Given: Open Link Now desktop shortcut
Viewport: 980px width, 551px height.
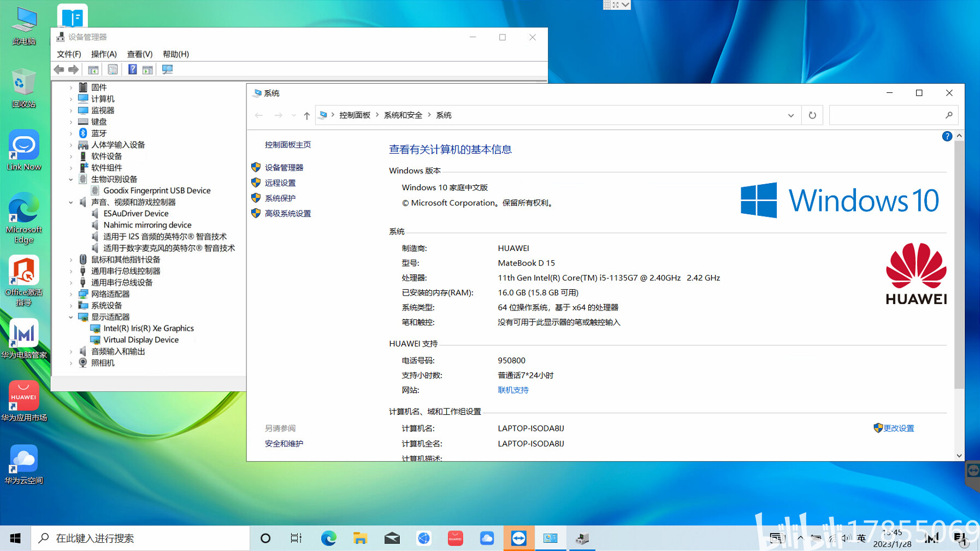Looking at the screenshot, I should click(x=23, y=151).
